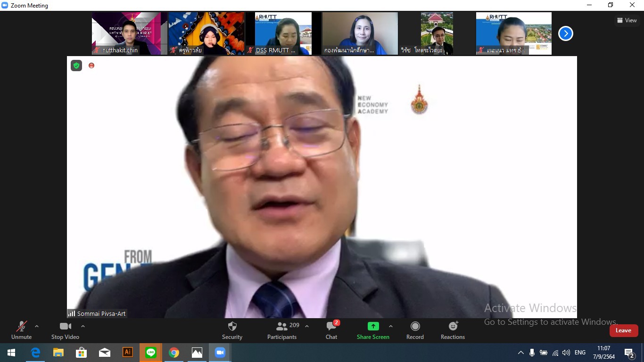Expand the Participants options arrow
Screen dimensions: 644x362
pyautogui.click(x=307, y=326)
